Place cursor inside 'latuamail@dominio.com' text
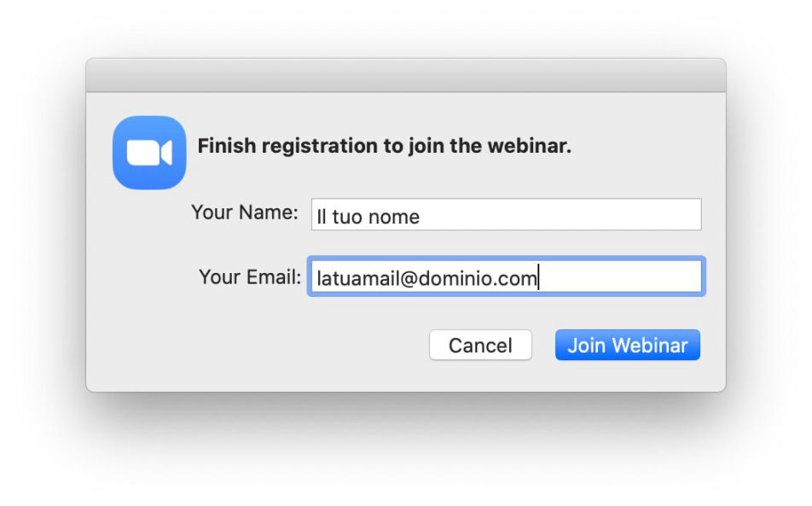The width and height of the screenshot is (812, 506). point(426,279)
